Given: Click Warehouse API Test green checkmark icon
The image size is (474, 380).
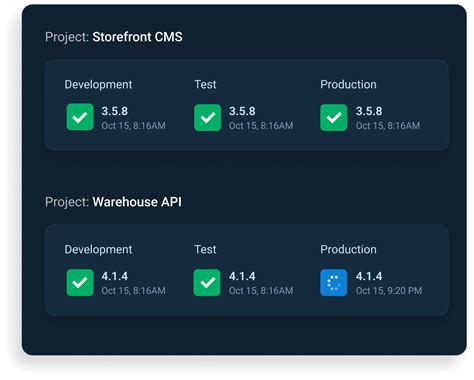Looking at the screenshot, I should (207, 283).
